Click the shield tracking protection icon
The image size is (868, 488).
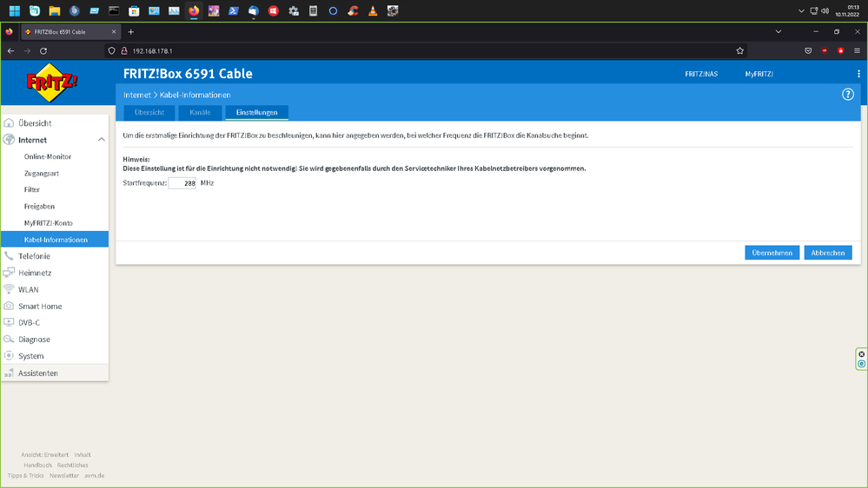(x=111, y=51)
